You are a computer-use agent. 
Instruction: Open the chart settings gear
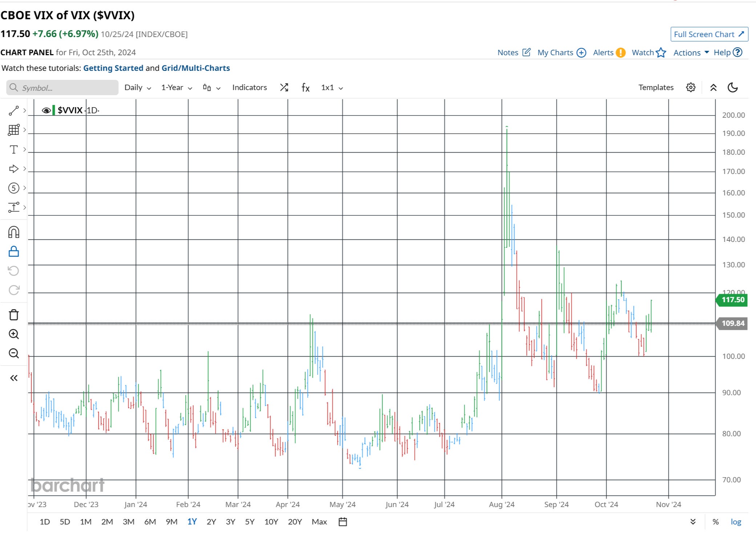[x=691, y=88]
